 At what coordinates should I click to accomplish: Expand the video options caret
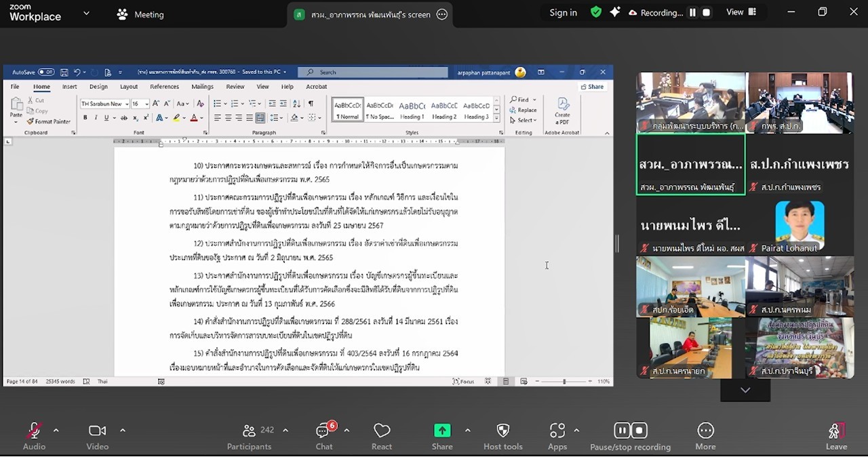point(123,430)
